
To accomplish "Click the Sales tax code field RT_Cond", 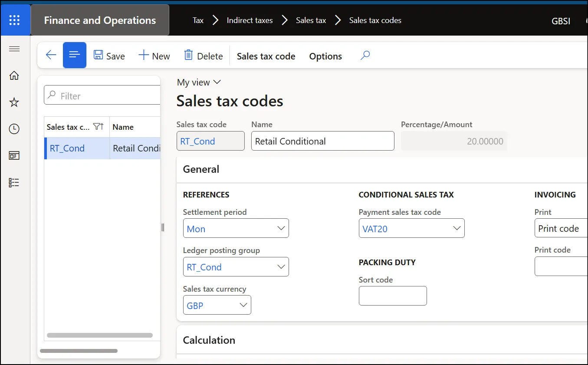I will tap(210, 141).
